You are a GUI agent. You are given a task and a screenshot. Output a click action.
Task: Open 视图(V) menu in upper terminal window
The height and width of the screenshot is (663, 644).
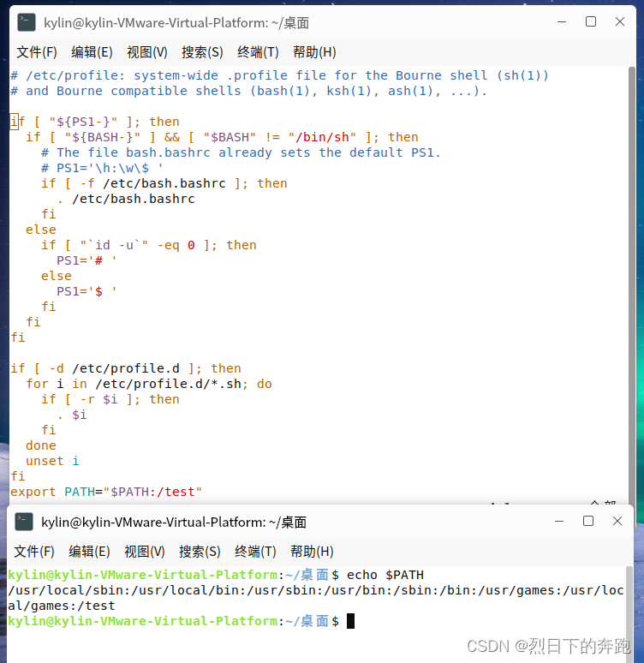click(147, 52)
